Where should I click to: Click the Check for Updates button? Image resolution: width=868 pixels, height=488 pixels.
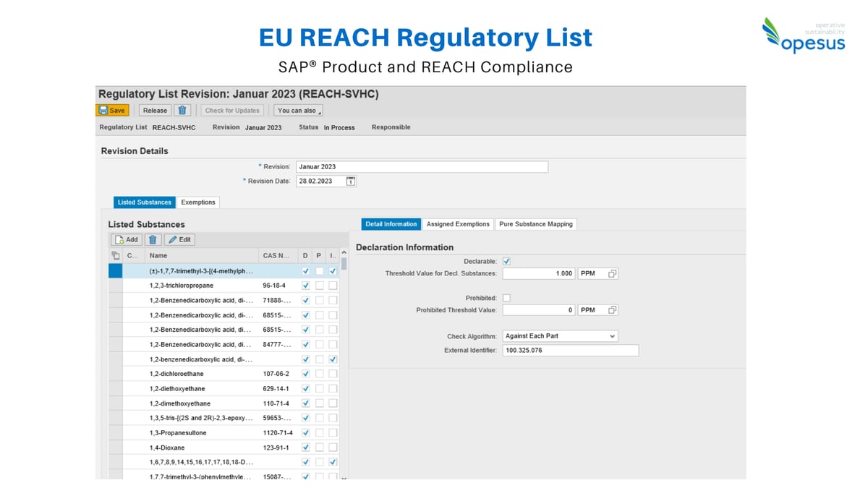(x=232, y=110)
